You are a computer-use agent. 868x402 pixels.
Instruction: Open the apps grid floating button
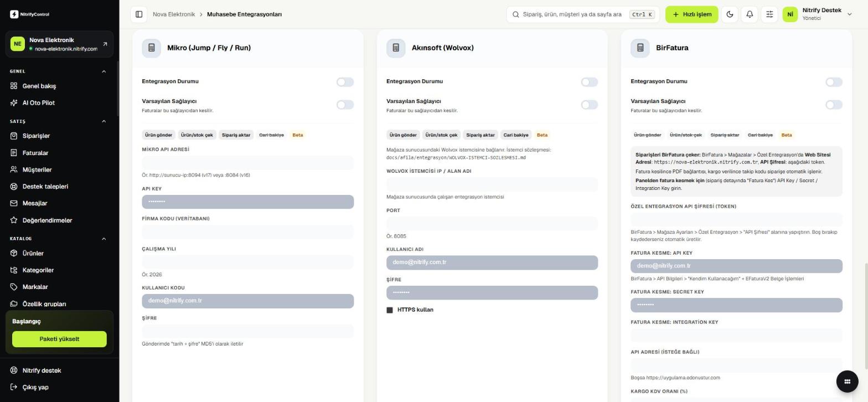847,381
